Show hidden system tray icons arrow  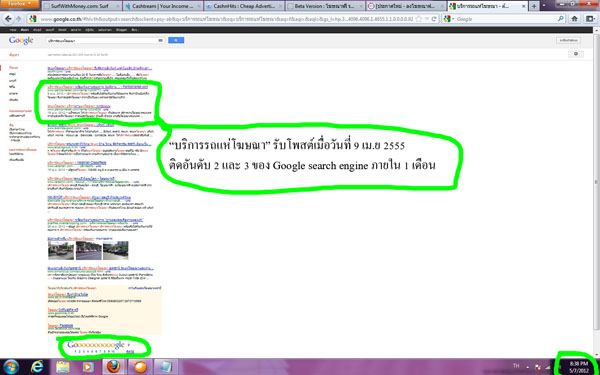(528, 367)
